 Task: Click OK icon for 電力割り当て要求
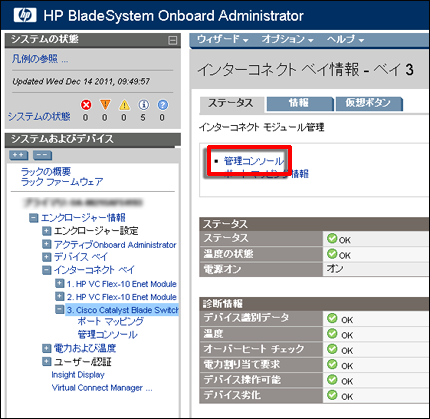tap(332, 364)
